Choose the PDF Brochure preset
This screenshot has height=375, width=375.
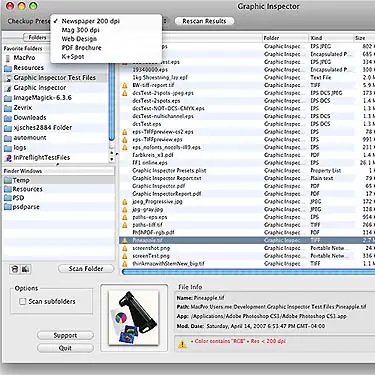[106, 48]
